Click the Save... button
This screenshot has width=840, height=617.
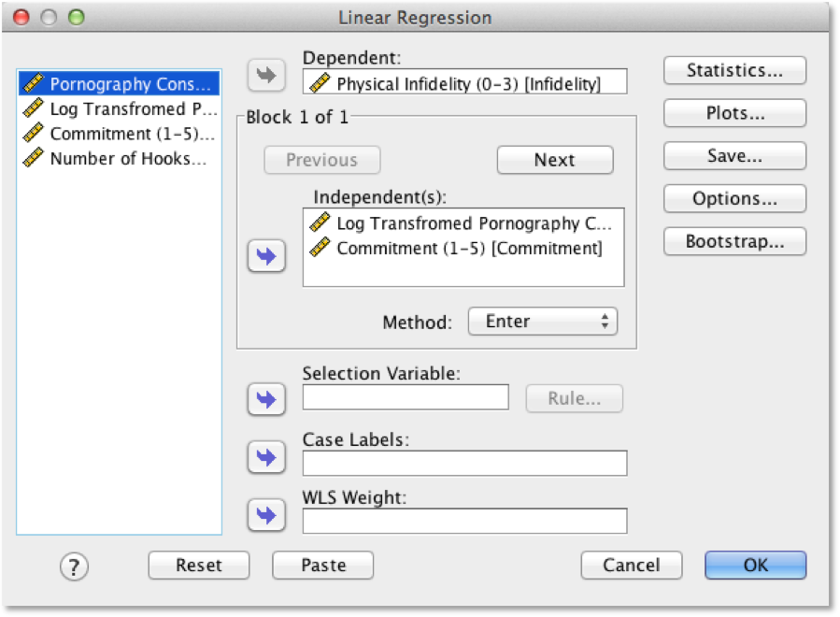[x=734, y=156]
